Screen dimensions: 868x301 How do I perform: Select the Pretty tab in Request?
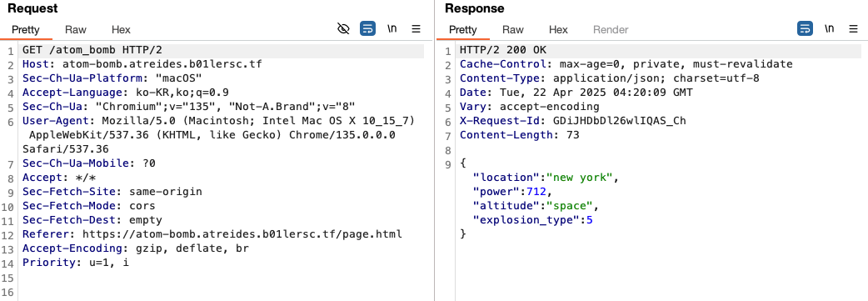click(x=26, y=30)
